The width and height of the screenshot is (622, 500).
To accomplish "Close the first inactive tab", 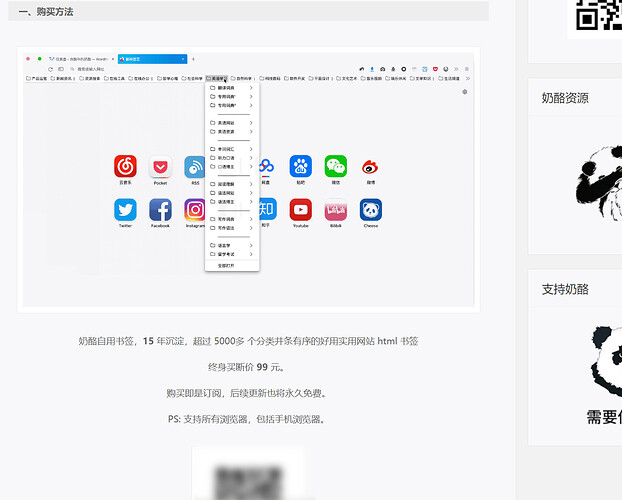I will pos(113,59).
